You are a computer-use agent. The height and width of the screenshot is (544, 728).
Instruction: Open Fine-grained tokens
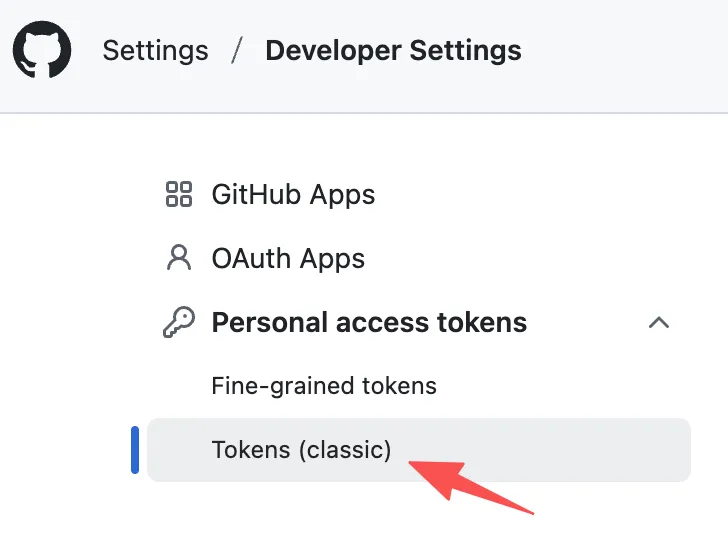tap(324, 385)
